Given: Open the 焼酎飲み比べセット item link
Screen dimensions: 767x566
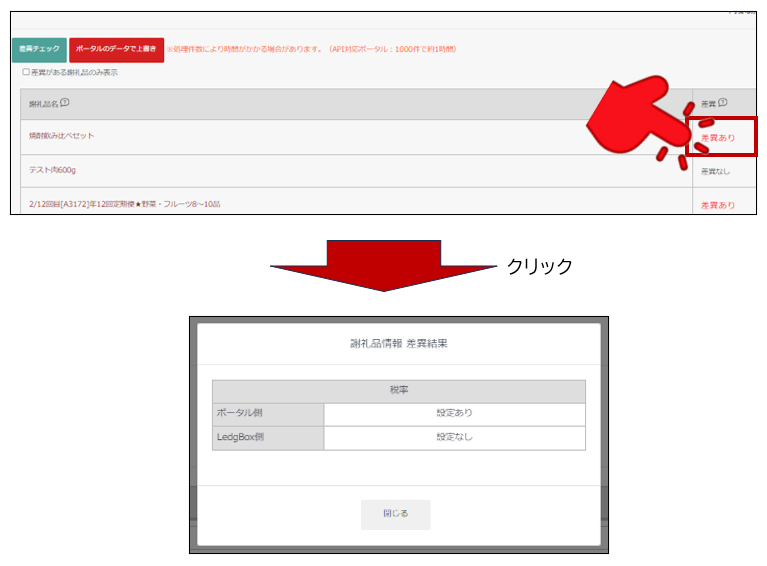Looking at the screenshot, I should point(62,136).
